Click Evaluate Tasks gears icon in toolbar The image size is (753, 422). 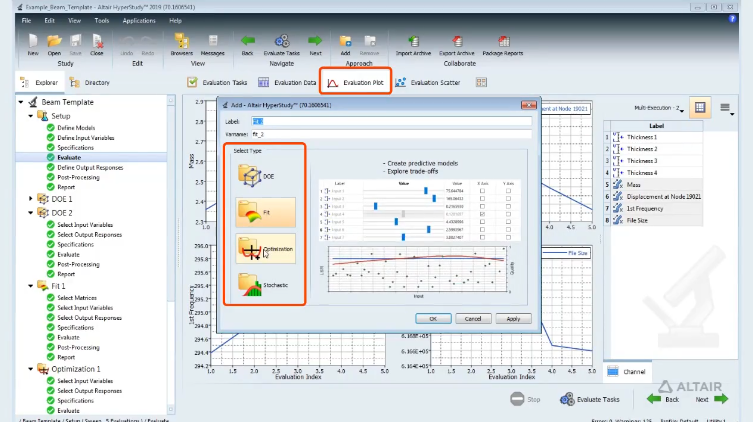[282, 41]
